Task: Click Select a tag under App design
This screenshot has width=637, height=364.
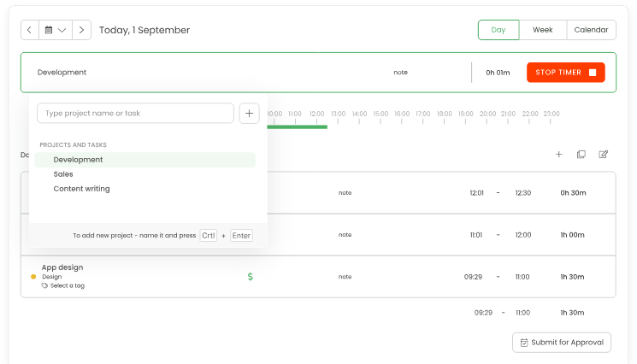Action: click(x=67, y=285)
